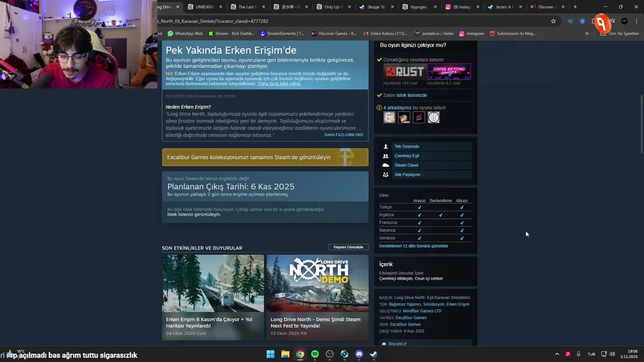Open the '4 arkadaşınız' friends link
This screenshot has height=362, width=644.
point(397,108)
